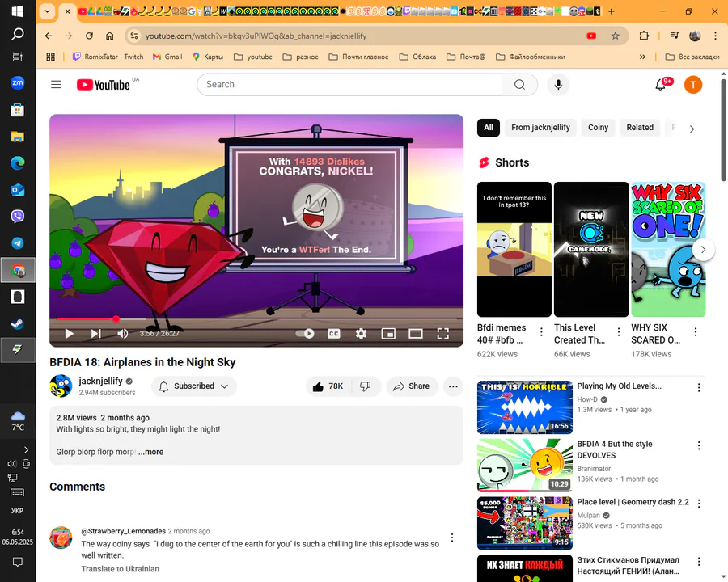Search with your voice microphone
The width and height of the screenshot is (728, 582).
pyautogui.click(x=558, y=84)
